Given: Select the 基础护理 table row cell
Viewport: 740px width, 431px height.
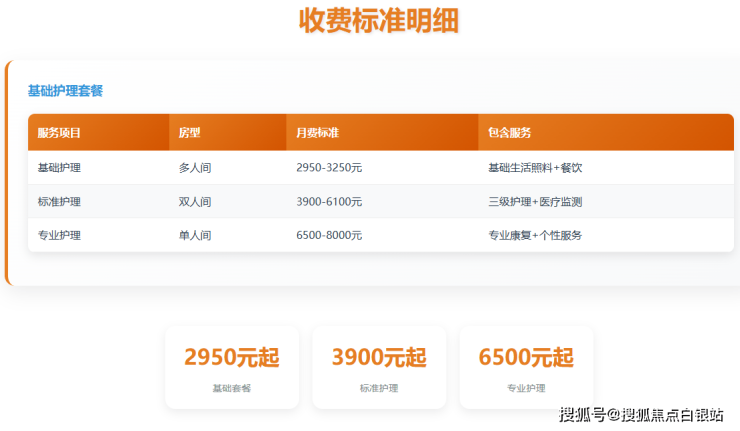Looking at the screenshot, I should click(59, 168).
